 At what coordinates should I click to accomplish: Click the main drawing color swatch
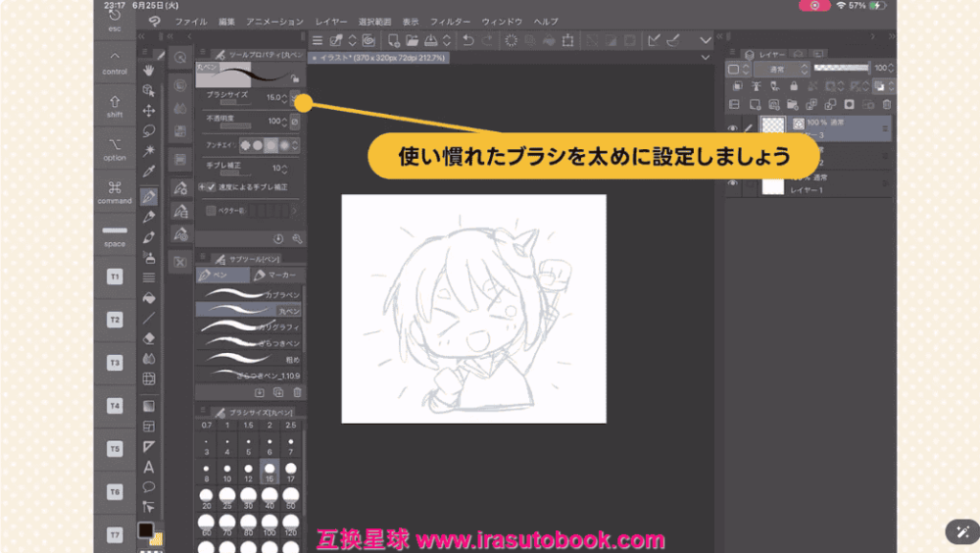(x=145, y=530)
